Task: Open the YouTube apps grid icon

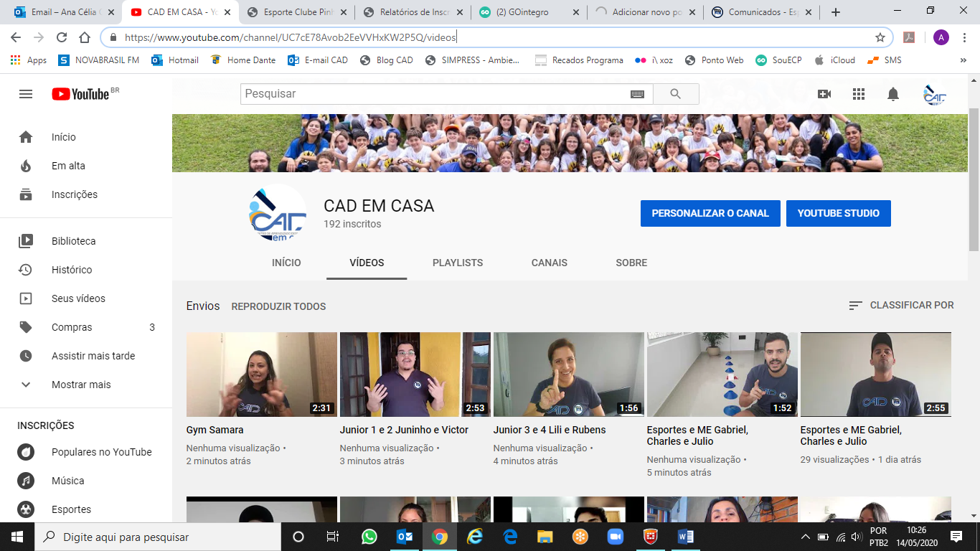Action: pos(859,94)
